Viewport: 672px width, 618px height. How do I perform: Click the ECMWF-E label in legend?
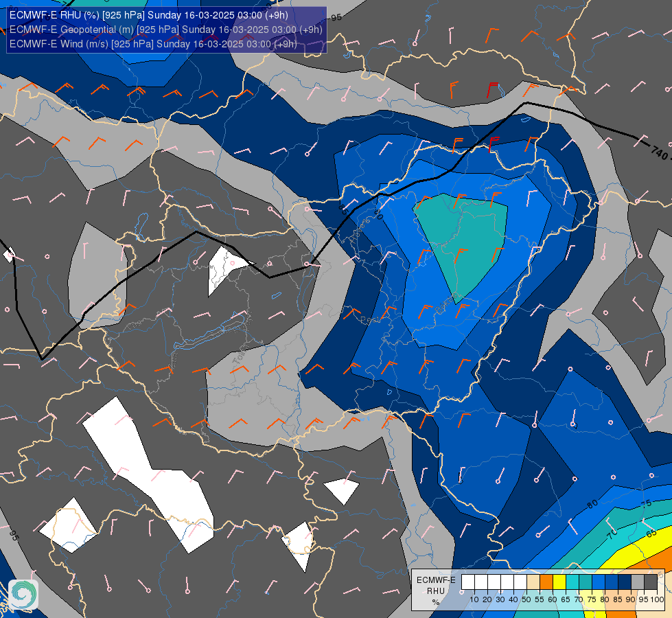tap(436, 580)
